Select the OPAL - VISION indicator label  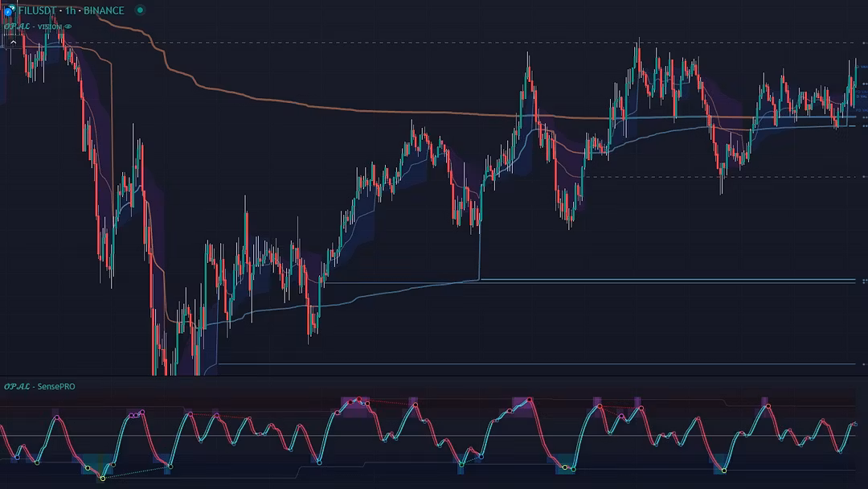[x=32, y=27]
